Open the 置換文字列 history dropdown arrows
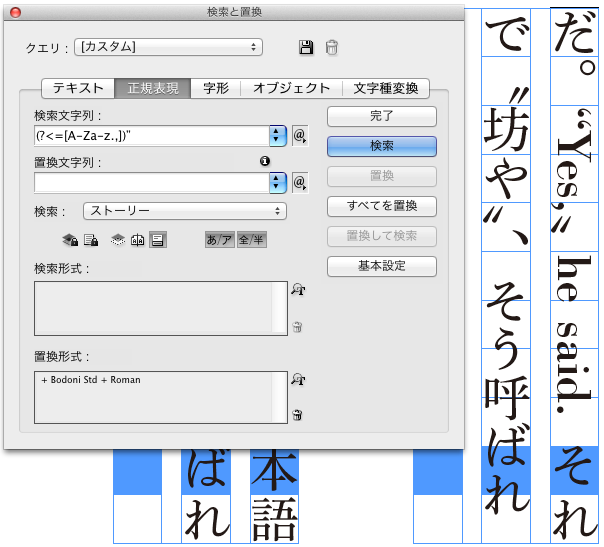 coord(277,183)
